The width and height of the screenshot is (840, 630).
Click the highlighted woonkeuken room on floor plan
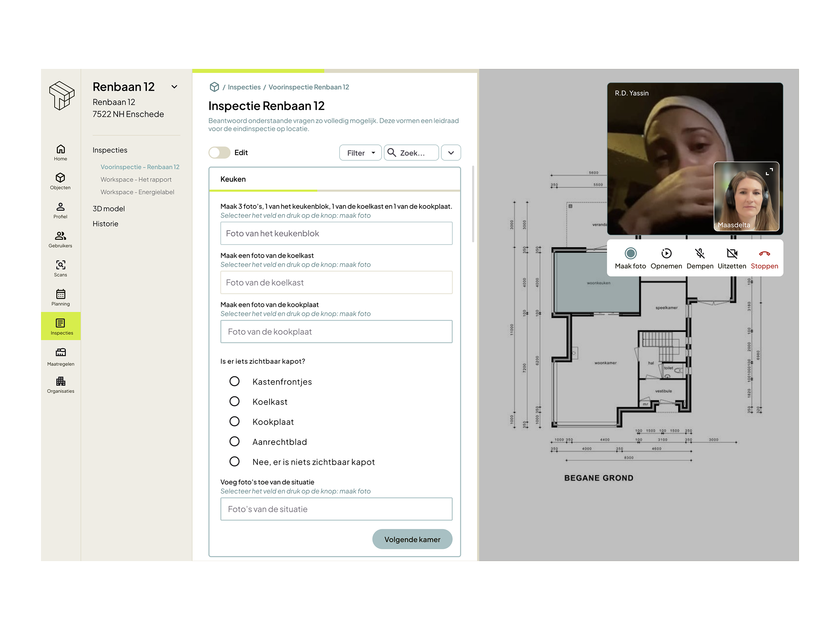pyautogui.click(x=598, y=282)
